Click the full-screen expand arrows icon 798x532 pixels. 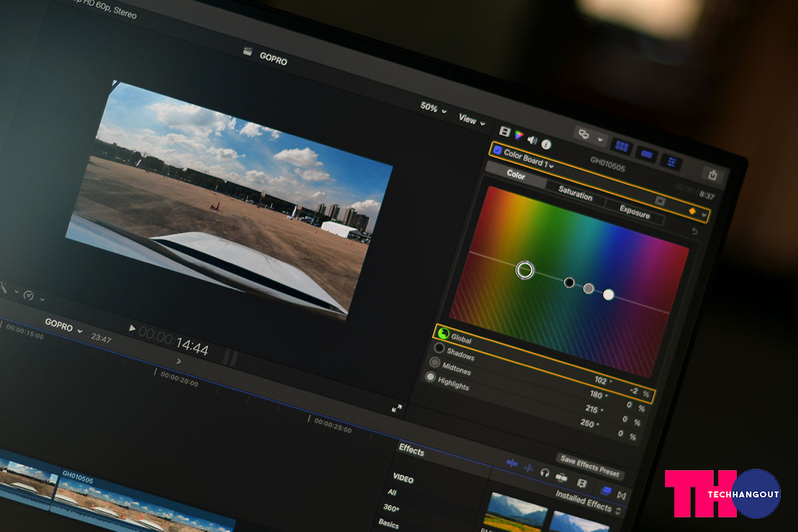click(397, 408)
